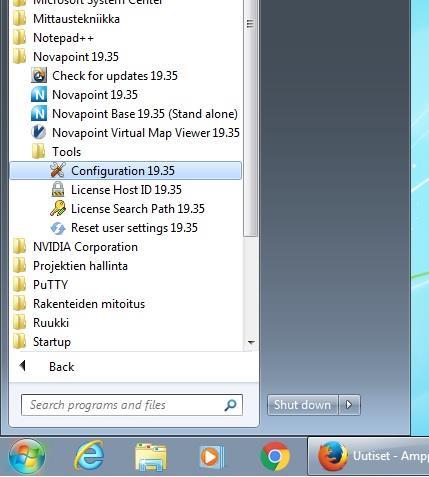Go Back to the main Start menu

coord(62,367)
